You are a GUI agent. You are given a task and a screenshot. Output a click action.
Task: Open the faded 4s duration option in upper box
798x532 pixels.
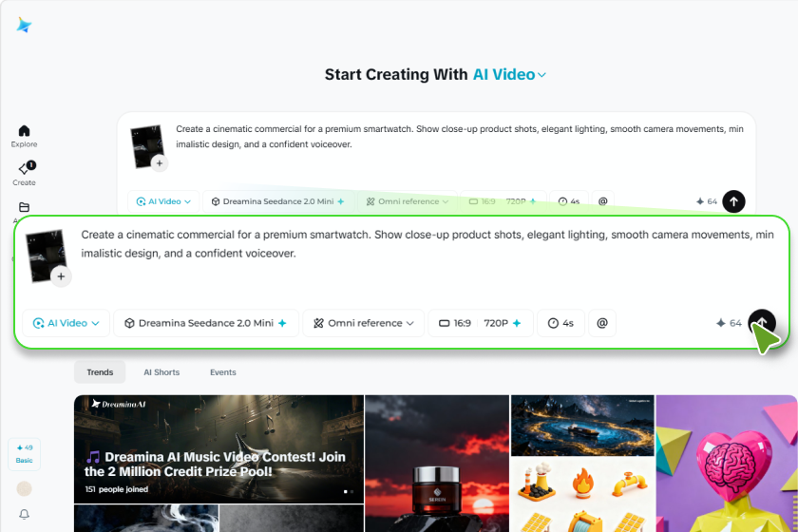(x=569, y=201)
